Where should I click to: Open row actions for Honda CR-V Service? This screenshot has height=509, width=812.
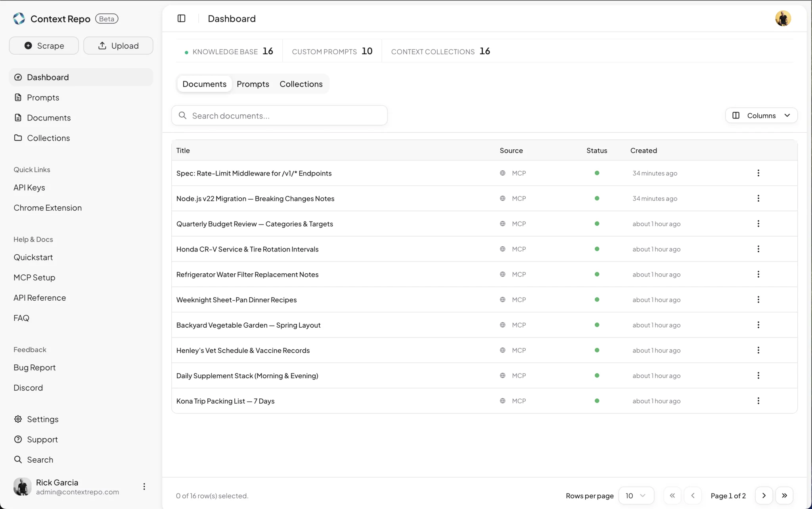point(758,249)
